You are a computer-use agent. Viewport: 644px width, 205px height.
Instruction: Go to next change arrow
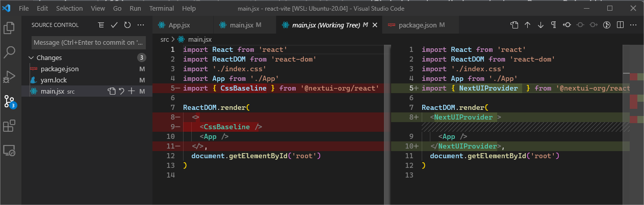coord(540,25)
